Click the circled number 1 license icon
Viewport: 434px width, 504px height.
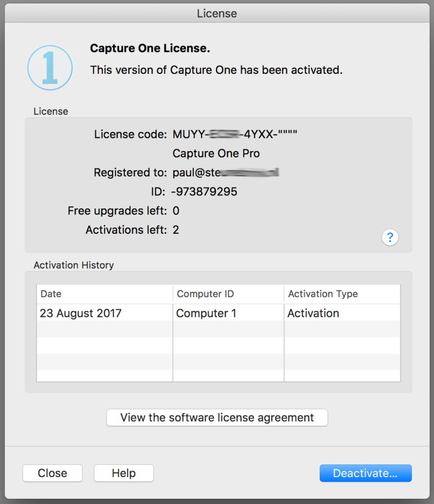(49, 69)
